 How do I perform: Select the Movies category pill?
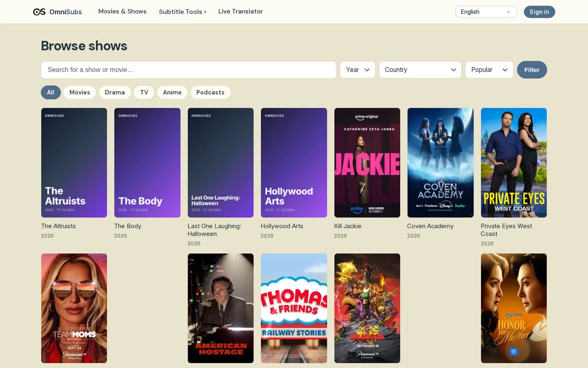click(80, 93)
